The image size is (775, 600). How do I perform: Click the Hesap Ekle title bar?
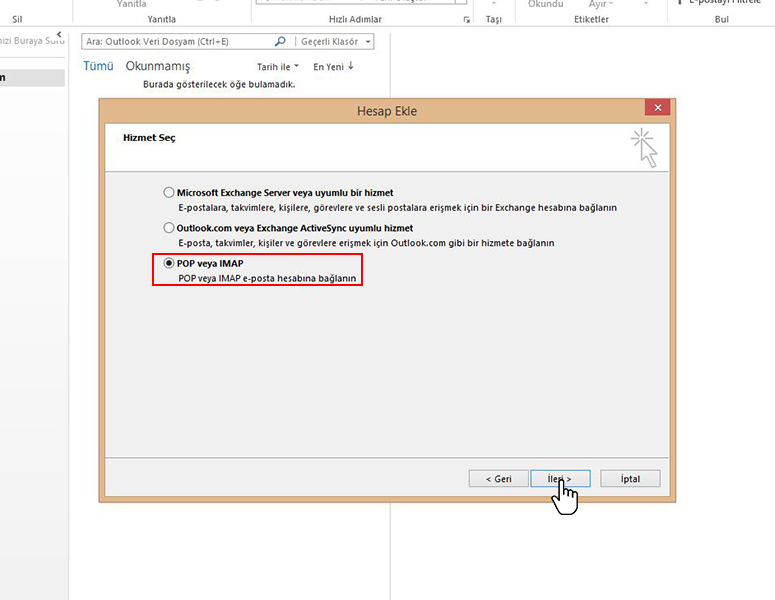point(385,109)
